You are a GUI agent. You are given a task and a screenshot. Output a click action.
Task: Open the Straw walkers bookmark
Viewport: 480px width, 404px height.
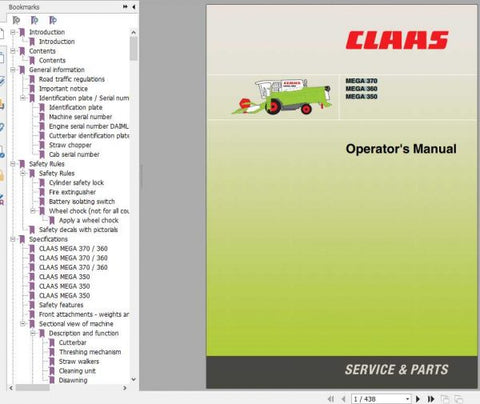coord(79,361)
